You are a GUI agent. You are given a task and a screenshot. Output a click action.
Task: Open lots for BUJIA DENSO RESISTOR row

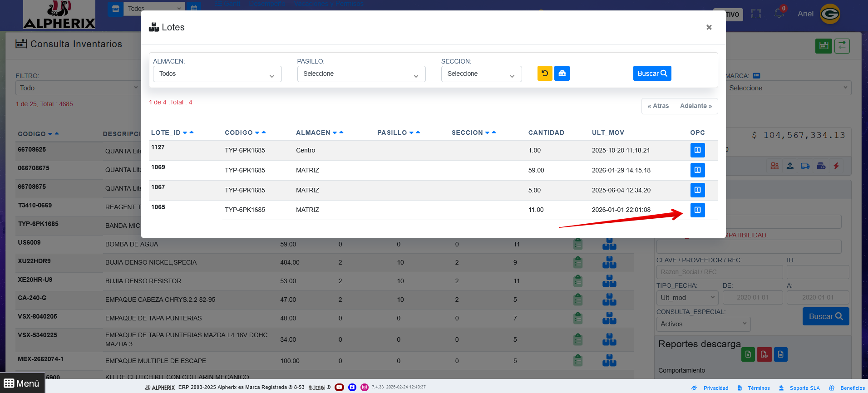(609, 281)
